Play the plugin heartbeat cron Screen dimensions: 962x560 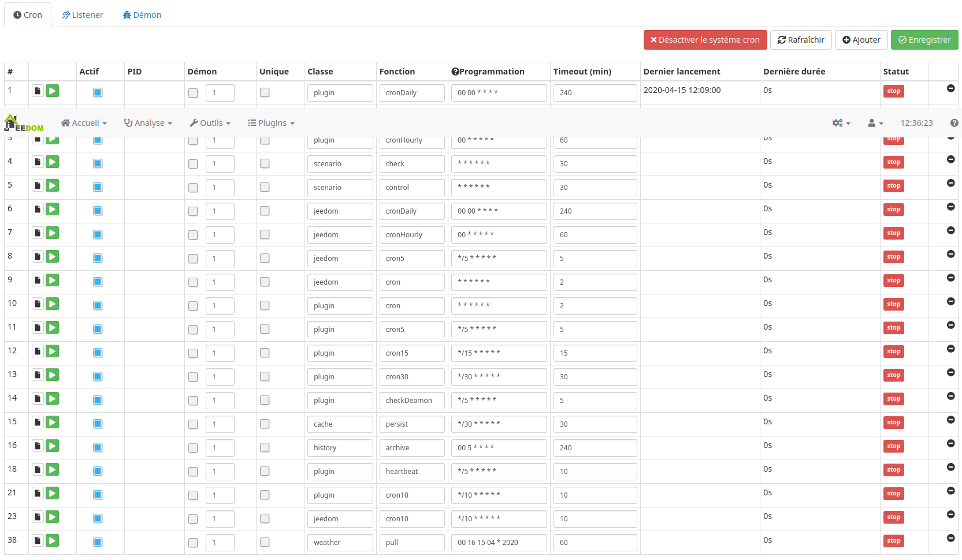(x=53, y=469)
